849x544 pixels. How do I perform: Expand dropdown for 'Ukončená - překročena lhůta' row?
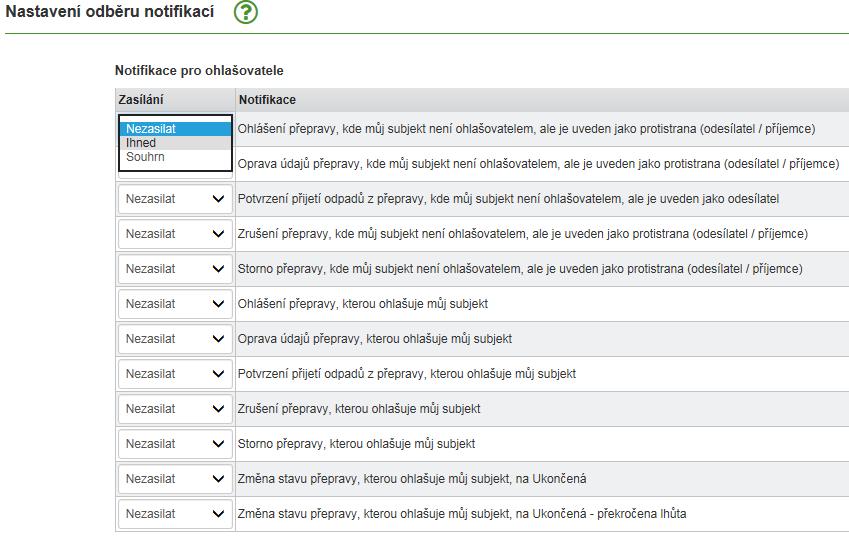click(x=175, y=514)
